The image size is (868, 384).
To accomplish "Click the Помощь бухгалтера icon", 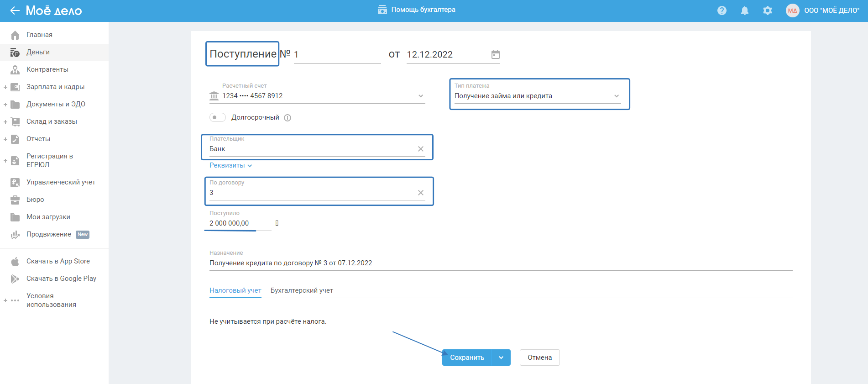I will [x=382, y=10].
